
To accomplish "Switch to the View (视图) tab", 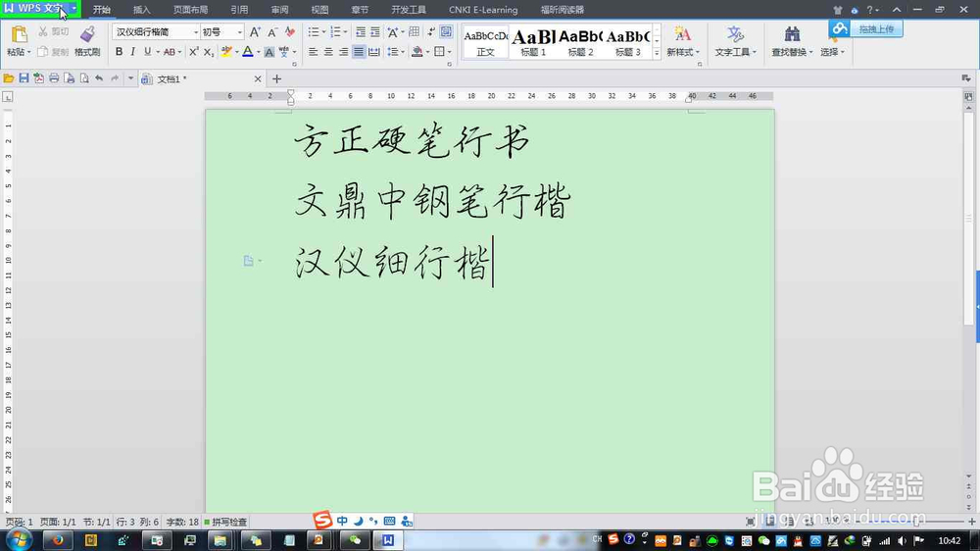I will click(x=319, y=10).
